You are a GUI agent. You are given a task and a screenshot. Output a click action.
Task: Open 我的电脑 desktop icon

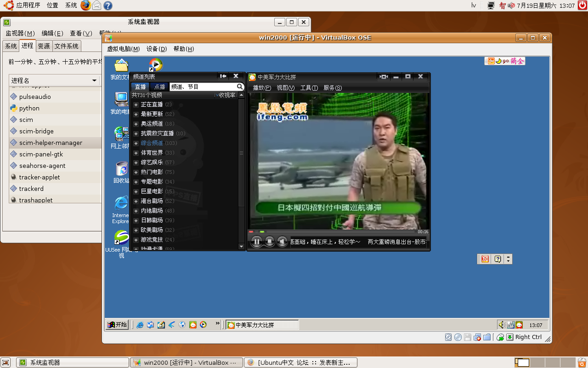[121, 103]
